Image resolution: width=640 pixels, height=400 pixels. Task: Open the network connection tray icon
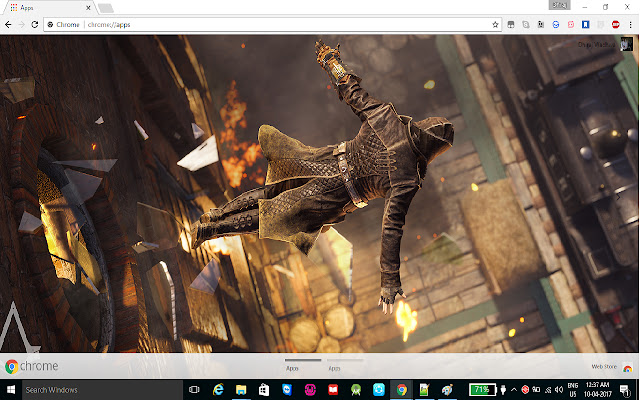[x=548, y=390]
